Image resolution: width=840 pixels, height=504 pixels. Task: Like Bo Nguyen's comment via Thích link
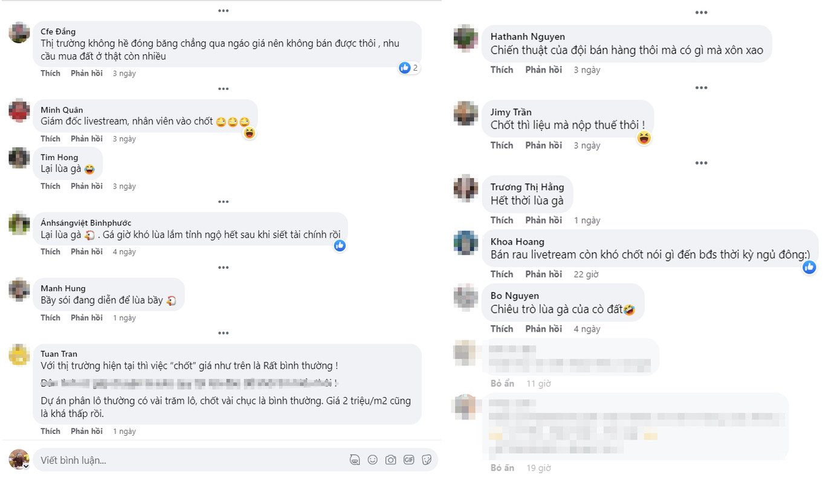[x=502, y=328]
